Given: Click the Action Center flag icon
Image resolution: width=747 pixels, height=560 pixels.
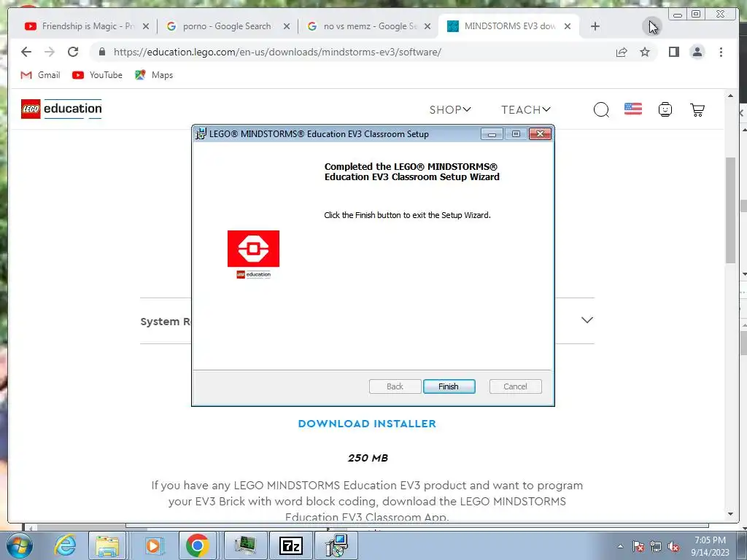Looking at the screenshot, I should [638, 547].
